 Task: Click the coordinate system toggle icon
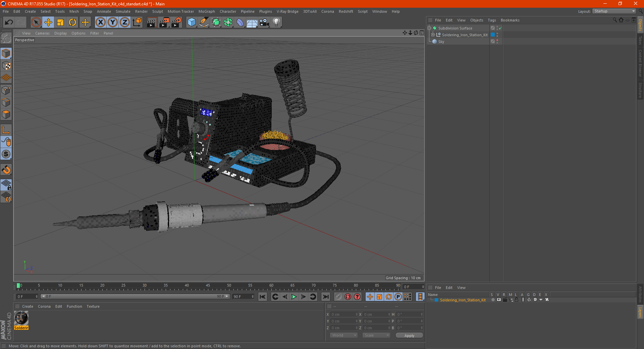[x=137, y=22]
